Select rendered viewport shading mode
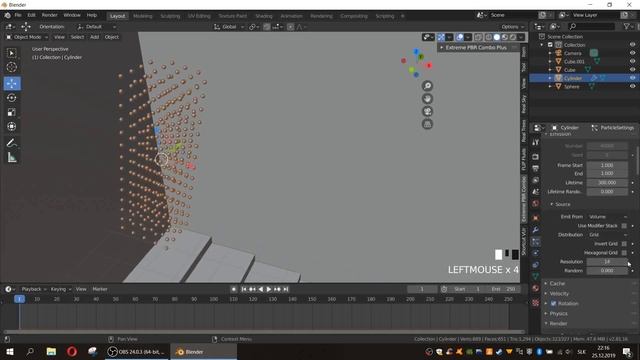This screenshot has width=640, height=360. pos(513,37)
